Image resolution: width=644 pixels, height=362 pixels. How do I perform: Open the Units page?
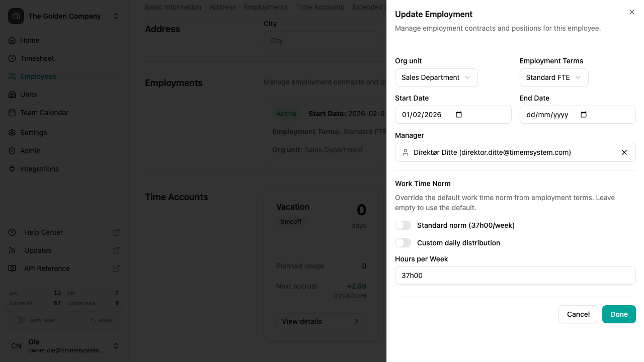click(28, 94)
